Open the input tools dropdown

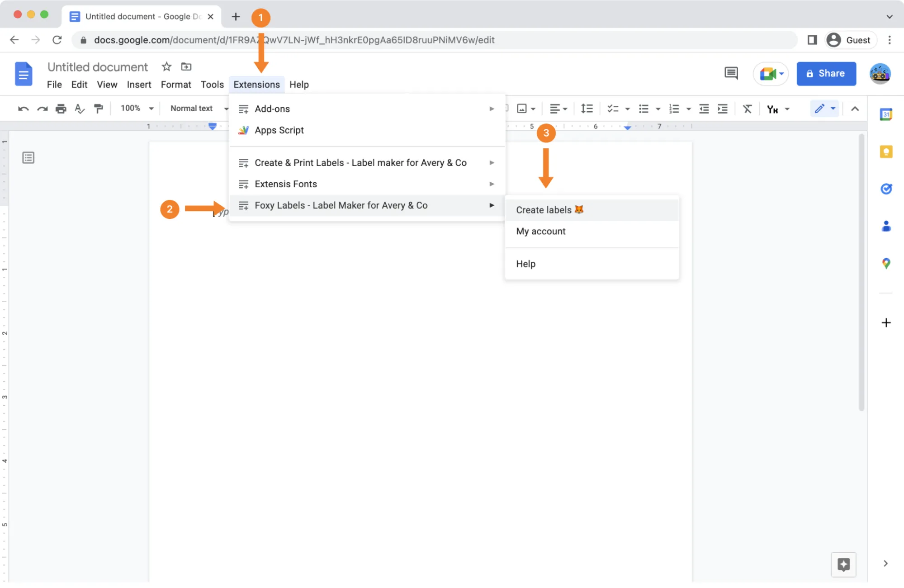pos(778,109)
